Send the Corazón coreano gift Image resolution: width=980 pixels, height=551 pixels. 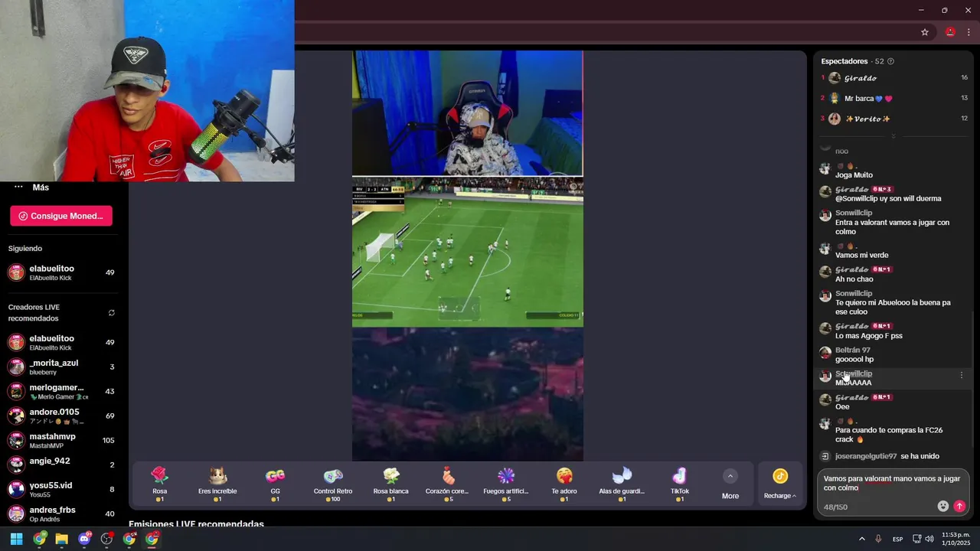click(449, 484)
